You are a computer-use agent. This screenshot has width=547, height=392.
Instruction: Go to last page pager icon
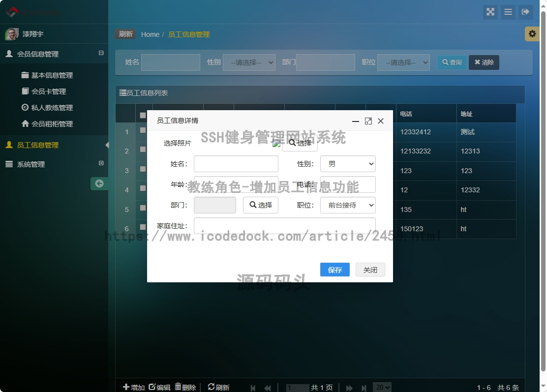tap(364, 388)
